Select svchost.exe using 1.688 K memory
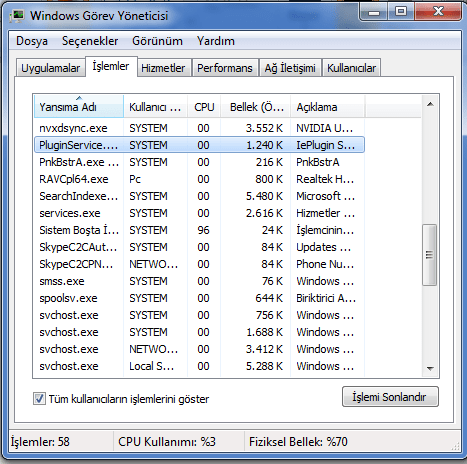Image resolution: width=467 pixels, height=464 pixels. 199,332
